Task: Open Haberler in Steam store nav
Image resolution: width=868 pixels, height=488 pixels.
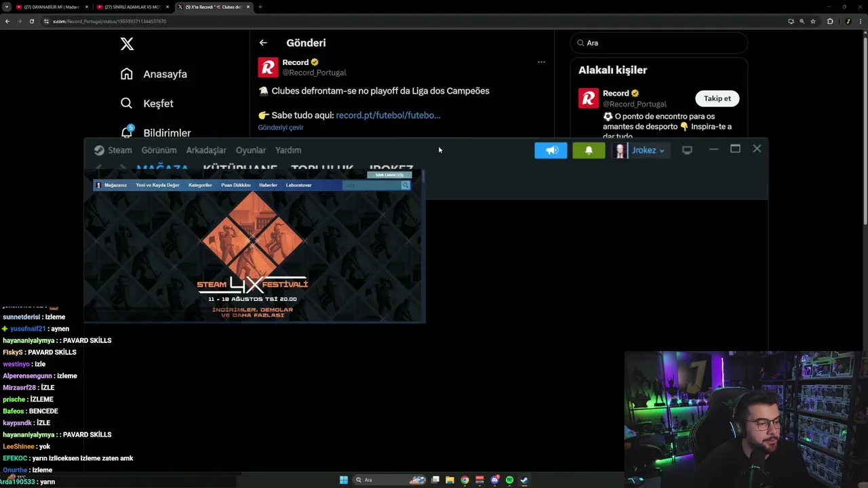Action: click(268, 185)
